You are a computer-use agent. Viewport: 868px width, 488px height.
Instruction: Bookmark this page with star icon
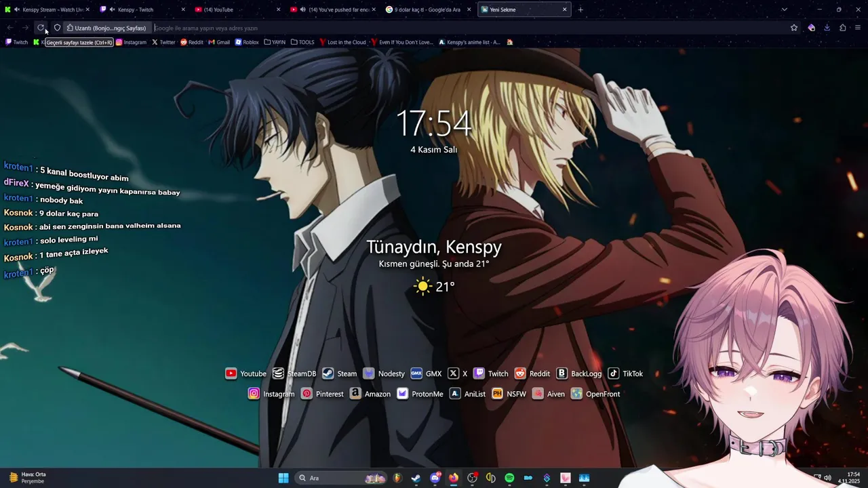pyautogui.click(x=794, y=28)
